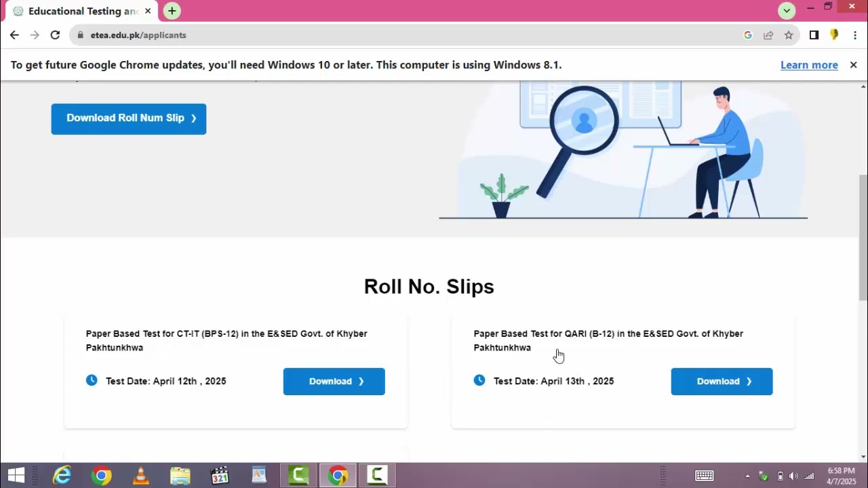Screen dimensions: 868x488
Task: Open the Windows Start button
Action: 16,476
